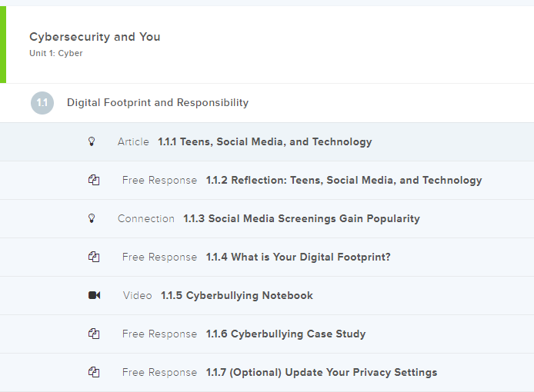The width and height of the screenshot is (534, 392).
Task: Click lightbulb icon beside Teens, Social Media article
Action: coord(92,141)
